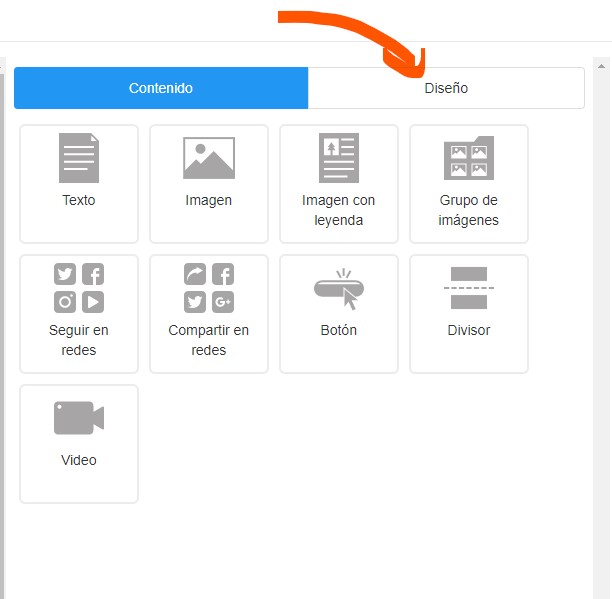Select the Grupo de imágenes icon

pos(469,158)
